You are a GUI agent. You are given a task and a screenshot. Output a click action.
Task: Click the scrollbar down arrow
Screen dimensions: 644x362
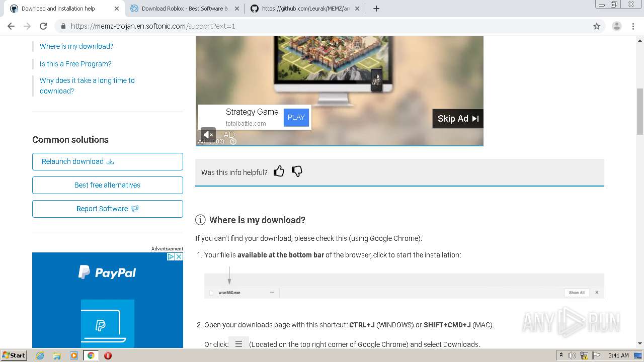(639, 343)
